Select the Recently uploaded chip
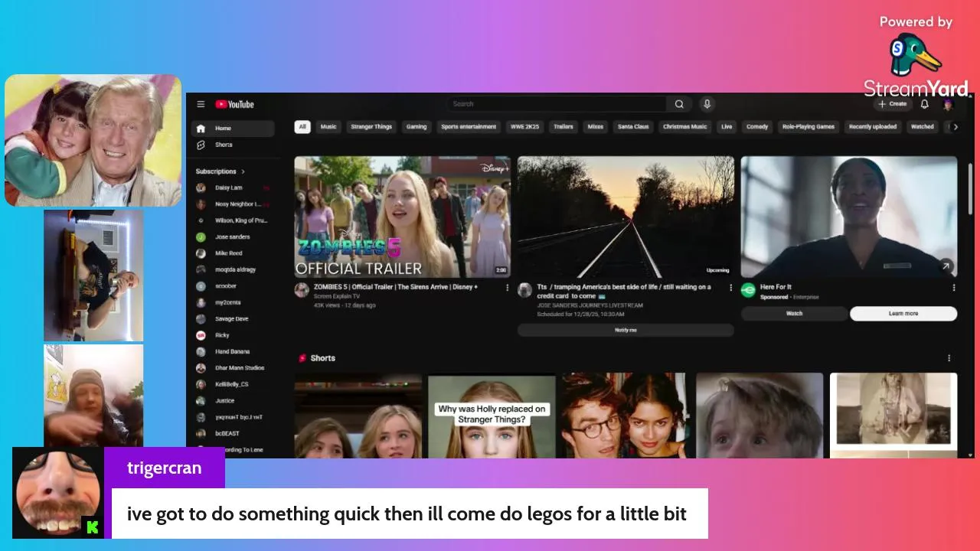Image resolution: width=980 pixels, height=551 pixels. tap(873, 127)
